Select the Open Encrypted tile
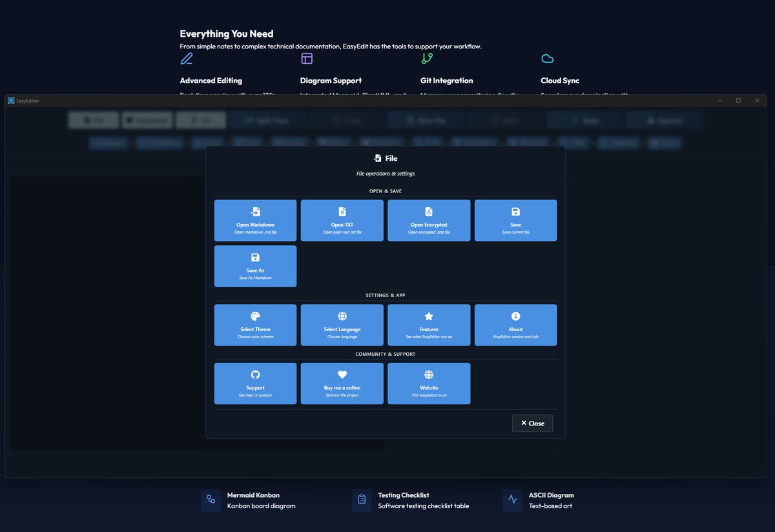 [429, 220]
